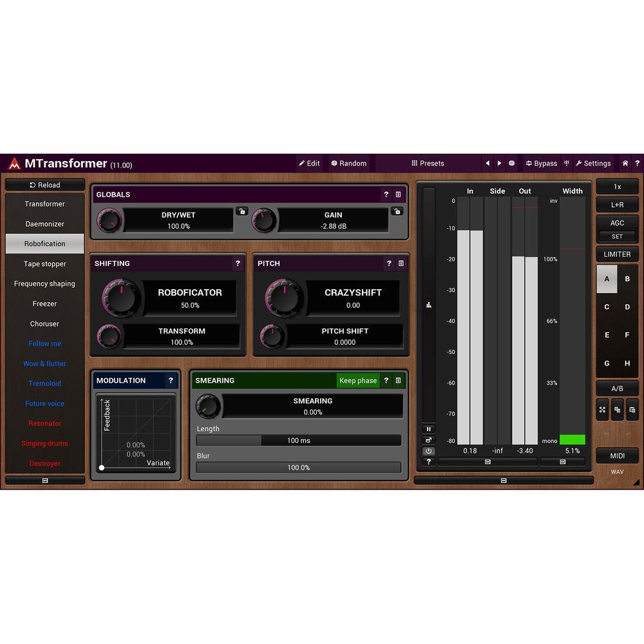Click the randomize dice icon below A/B
The image size is (644, 644).
(617, 410)
